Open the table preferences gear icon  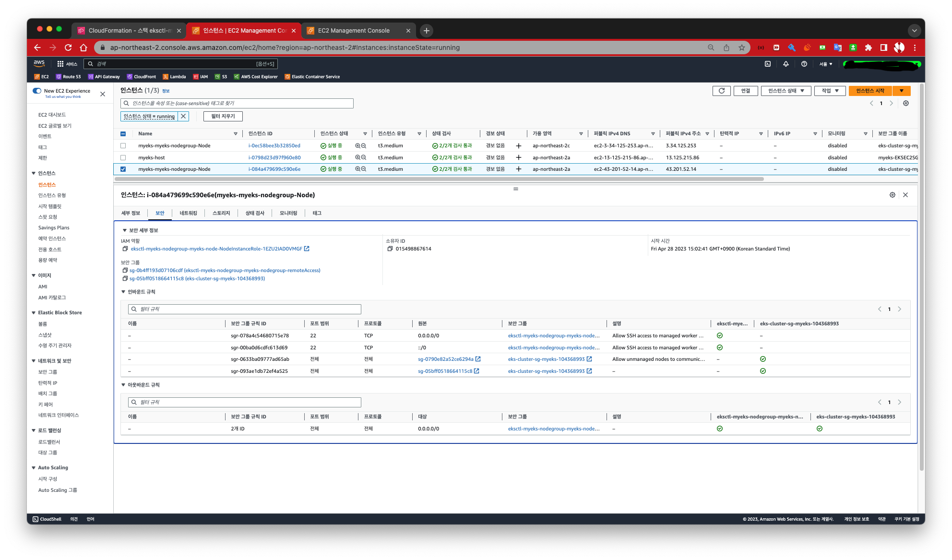point(905,103)
